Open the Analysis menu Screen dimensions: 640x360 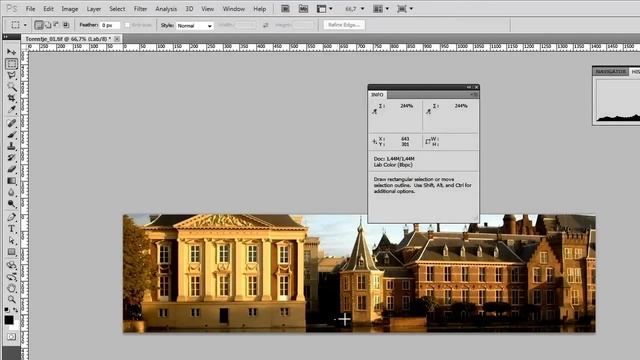tap(166, 9)
